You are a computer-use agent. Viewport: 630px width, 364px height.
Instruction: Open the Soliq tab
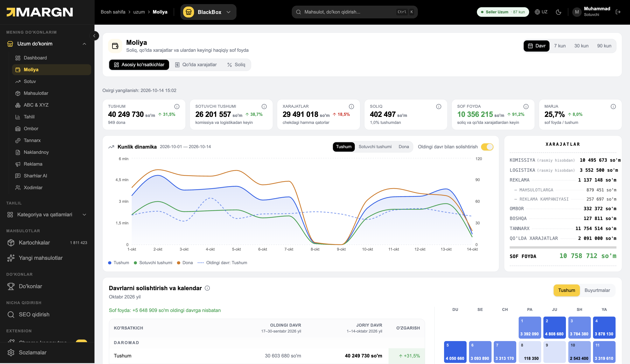(x=236, y=65)
